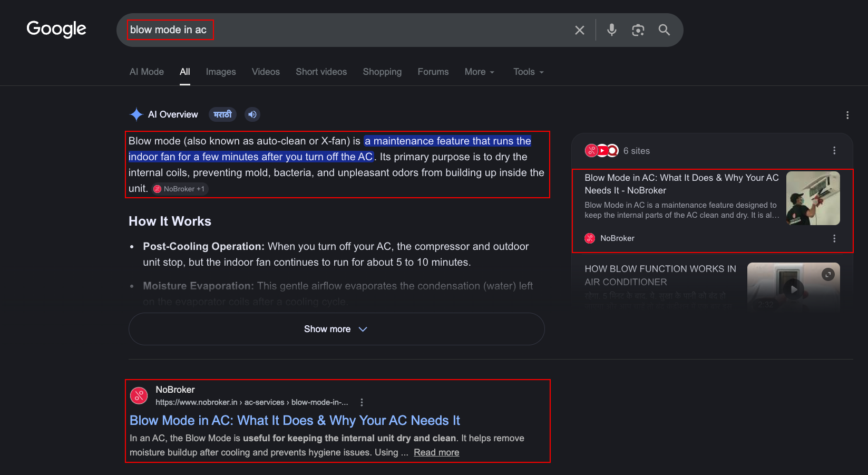Expand the More dropdown
This screenshot has height=475, width=868.
pos(480,72)
